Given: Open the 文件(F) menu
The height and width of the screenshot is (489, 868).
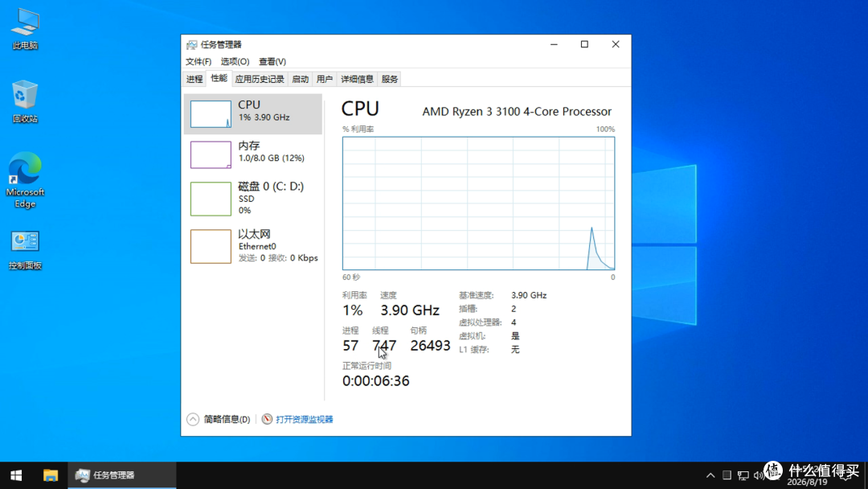Looking at the screenshot, I should pyautogui.click(x=199, y=61).
